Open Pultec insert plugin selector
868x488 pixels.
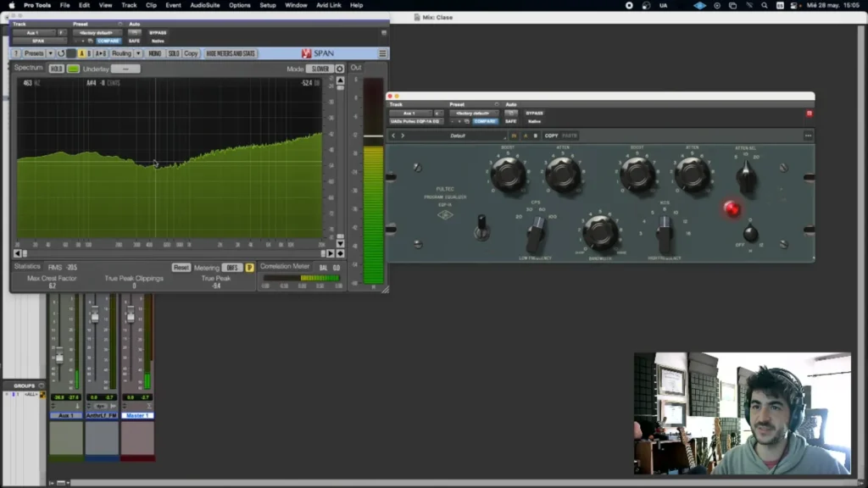point(415,121)
